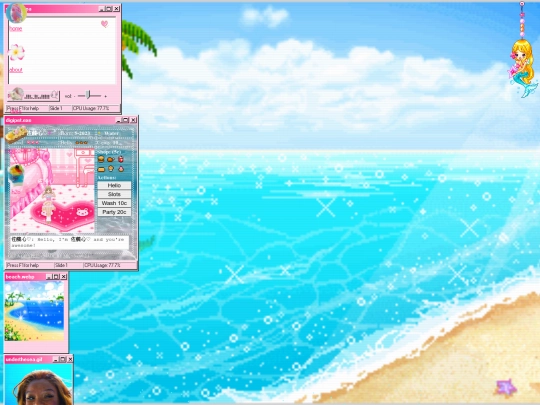The image size is (540, 405).
Task: Buy the roast chicken in the digipet shop
Action: pos(111,159)
